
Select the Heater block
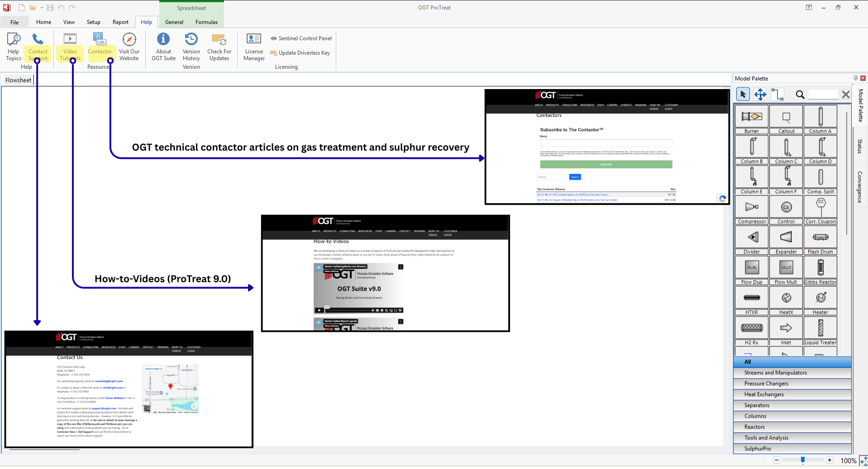pos(820,301)
